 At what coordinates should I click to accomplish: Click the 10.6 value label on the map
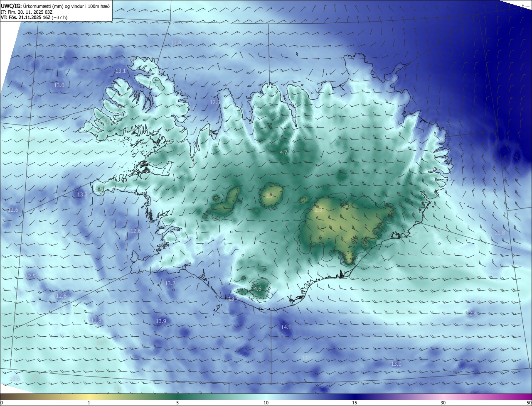pyautogui.click(x=15, y=379)
